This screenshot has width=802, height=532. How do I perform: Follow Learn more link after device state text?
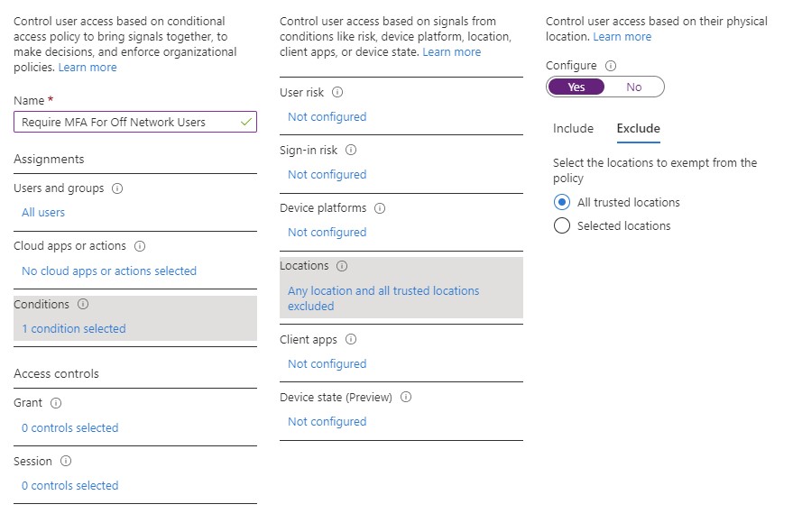tap(452, 52)
